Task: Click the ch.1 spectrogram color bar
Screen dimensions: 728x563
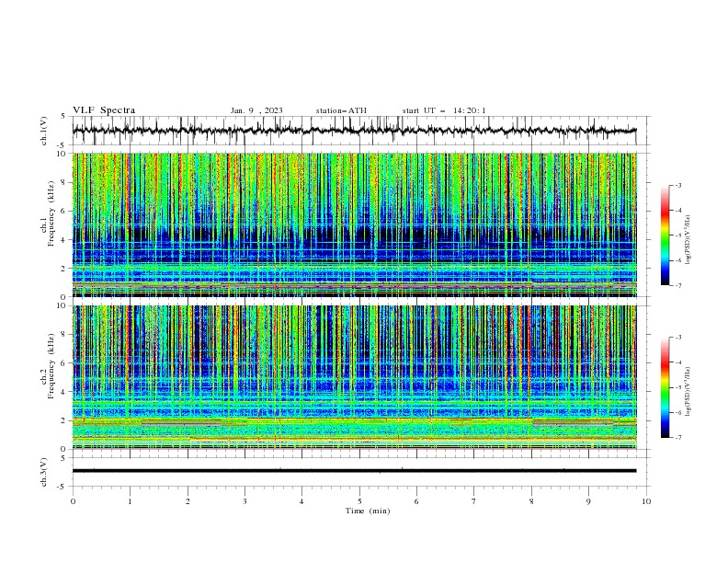Action: click(665, 236)
